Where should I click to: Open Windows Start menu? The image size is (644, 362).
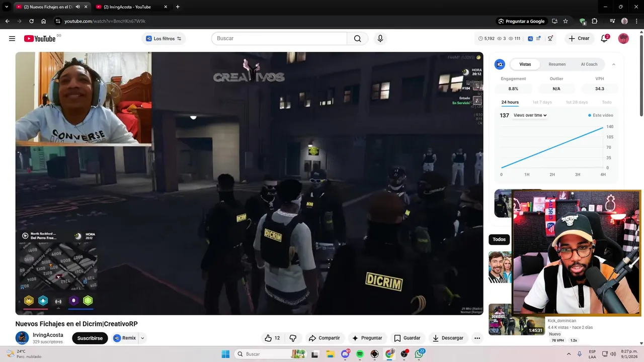click(x=225, y=354)
